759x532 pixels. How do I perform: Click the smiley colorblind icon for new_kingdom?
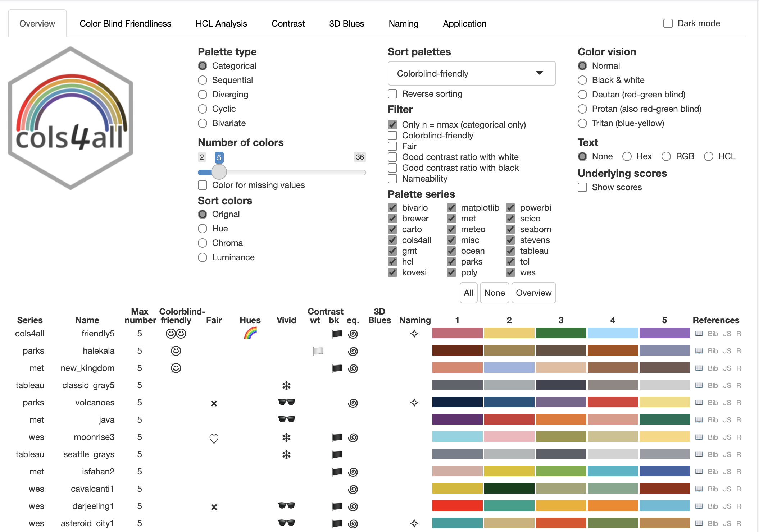coord(176,368)
